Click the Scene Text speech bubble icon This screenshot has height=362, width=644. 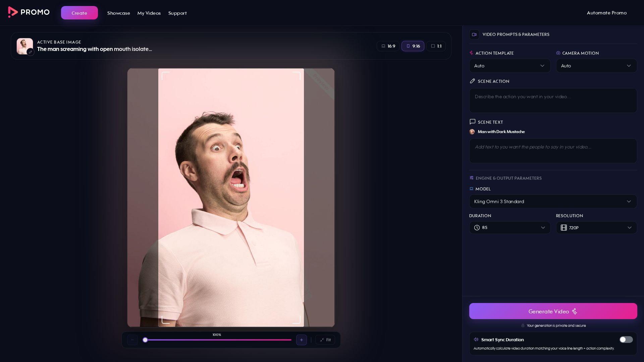(472, 122)
